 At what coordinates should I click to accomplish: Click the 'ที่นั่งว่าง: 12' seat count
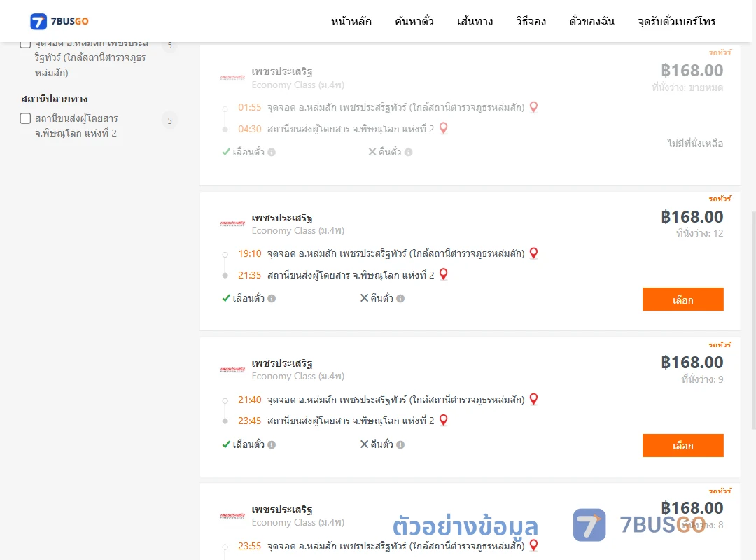coord(699,234)
